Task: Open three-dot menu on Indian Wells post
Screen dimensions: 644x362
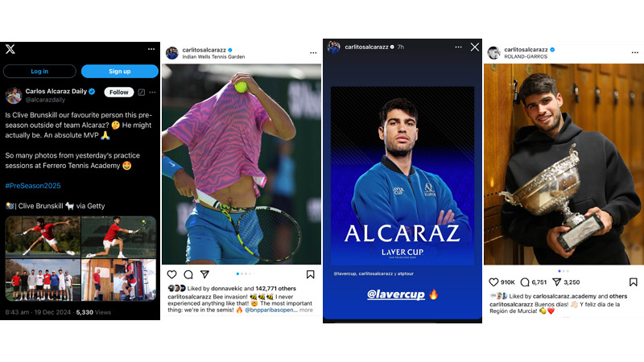Action: point(313,53)
